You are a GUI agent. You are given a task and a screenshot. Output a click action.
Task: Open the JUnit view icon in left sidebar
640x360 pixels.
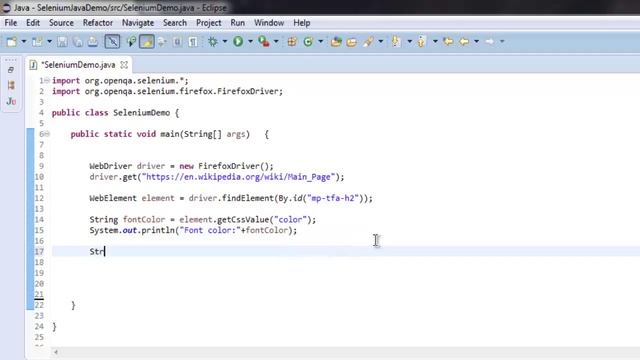pyautogui.click(x=11, y=101)
